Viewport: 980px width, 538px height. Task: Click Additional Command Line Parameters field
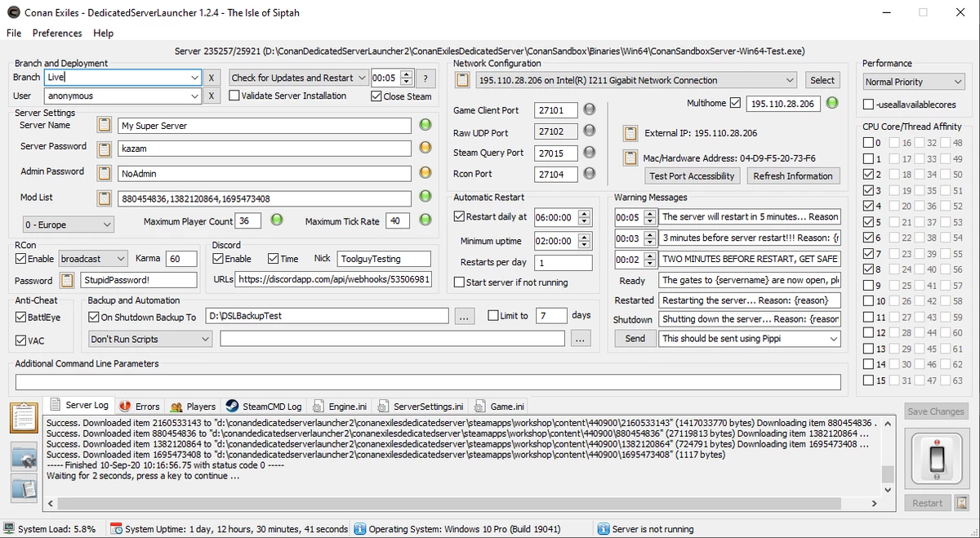(428, 382)
